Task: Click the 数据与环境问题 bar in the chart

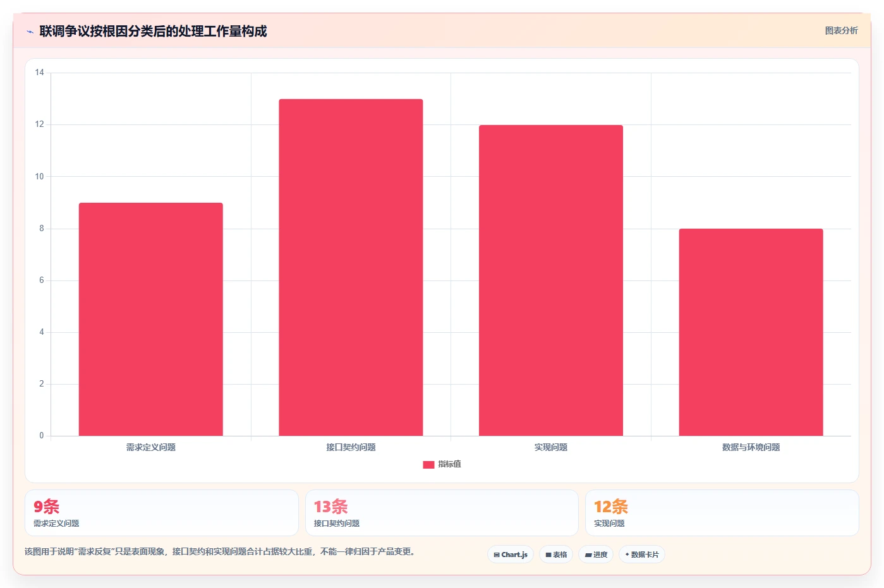Action: (x=751, y=332)
